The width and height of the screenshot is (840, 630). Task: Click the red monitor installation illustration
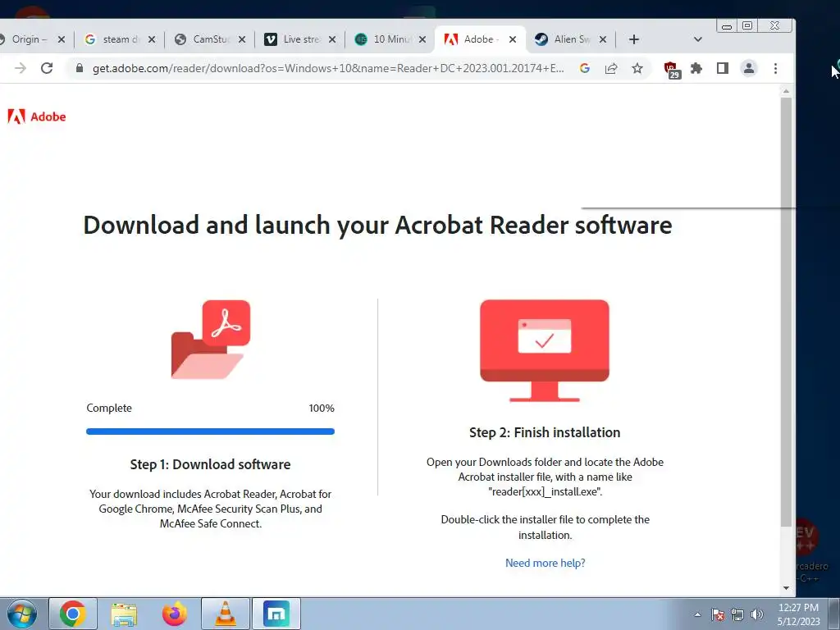pos(545,350)
